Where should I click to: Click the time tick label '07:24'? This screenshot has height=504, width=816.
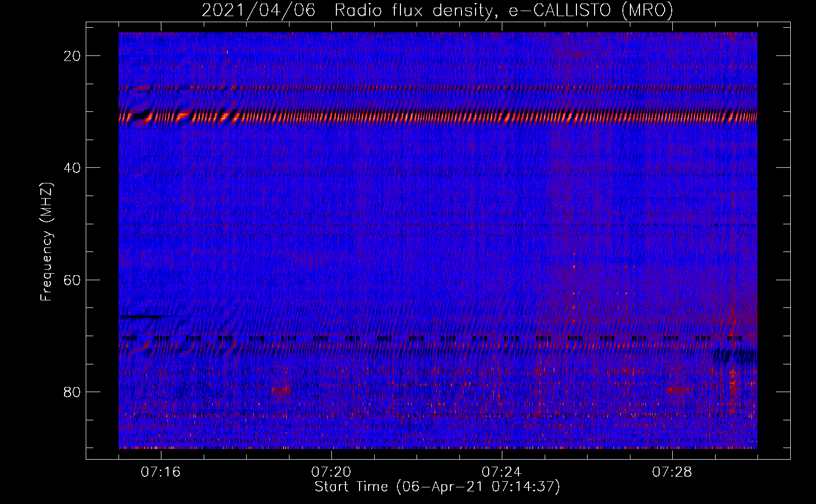(502, 472)
